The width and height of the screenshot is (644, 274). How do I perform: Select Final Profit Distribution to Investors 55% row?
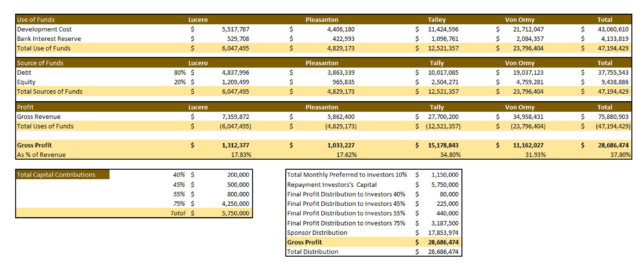pos(374,213)
